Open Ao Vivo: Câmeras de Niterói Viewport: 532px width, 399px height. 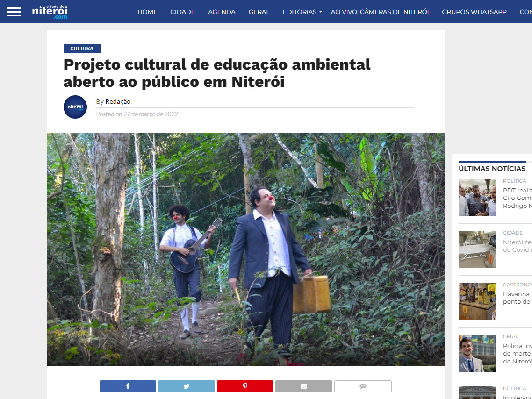tap(380, 12)
